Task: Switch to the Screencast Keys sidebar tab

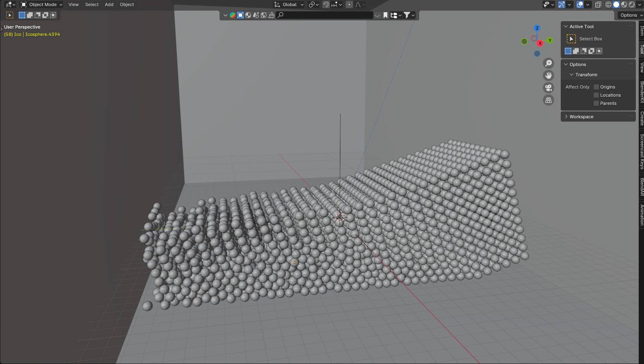Action: coord(642,151)
